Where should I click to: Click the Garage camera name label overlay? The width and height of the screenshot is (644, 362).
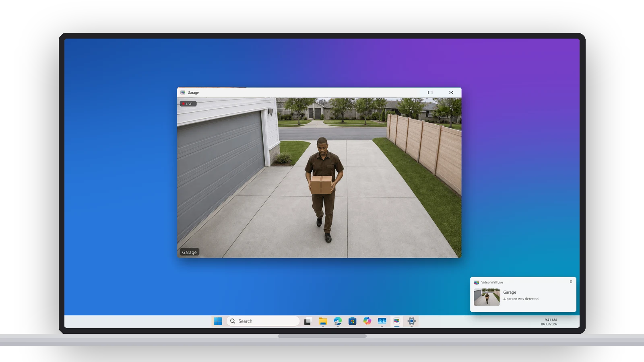coord(189,252)
